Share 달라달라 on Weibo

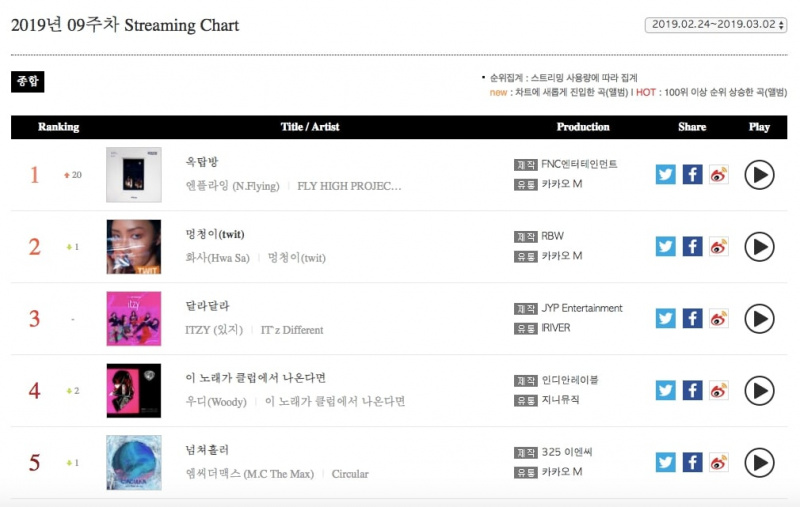[719, 318]
